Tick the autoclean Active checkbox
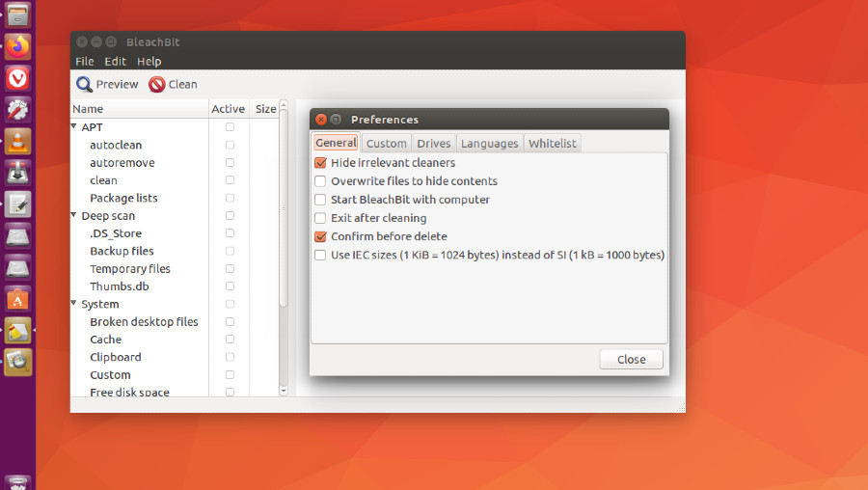The width and height of the screenshot is (868, 490). click(x=230, y=145)
